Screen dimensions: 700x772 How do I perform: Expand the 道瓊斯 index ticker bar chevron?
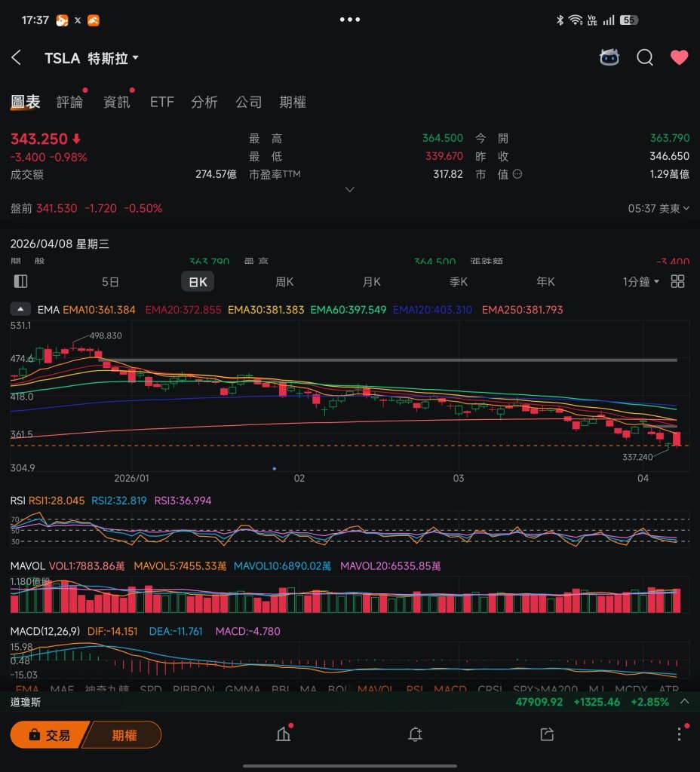coord(684,702)
